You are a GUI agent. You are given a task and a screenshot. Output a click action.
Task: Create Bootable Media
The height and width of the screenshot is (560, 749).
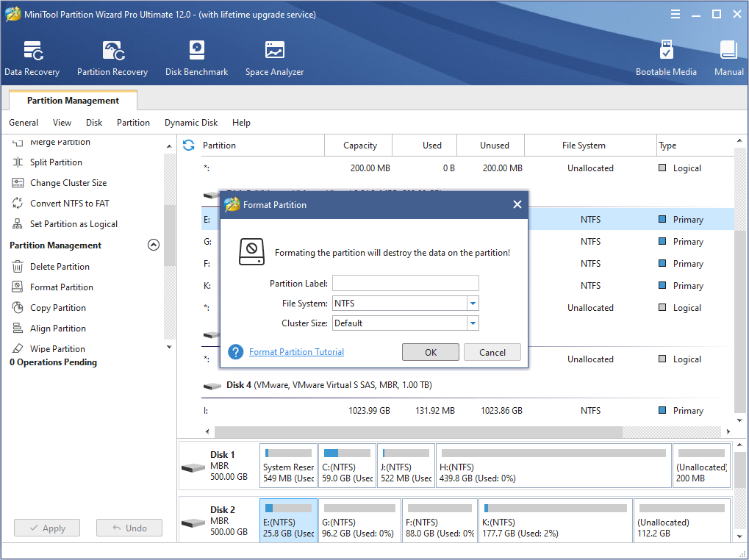(x=666, y=58)
